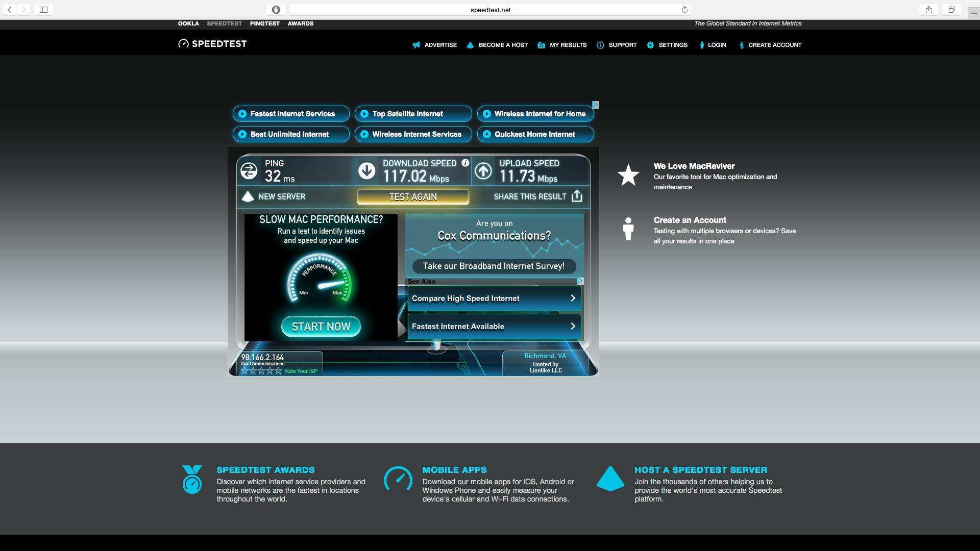The height and width of the screenshot is (551, 980).
Task: Open the AdChoices corner expander on the ad
Action: pyautogui.click(x=596, y=105)
